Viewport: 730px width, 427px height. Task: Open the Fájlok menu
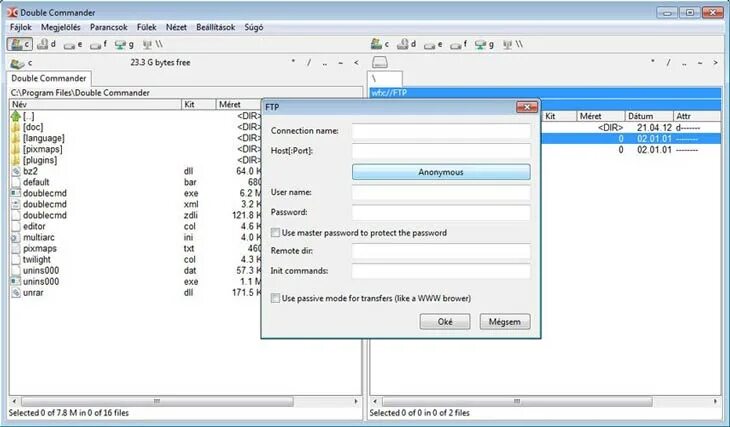click(20, 27)
